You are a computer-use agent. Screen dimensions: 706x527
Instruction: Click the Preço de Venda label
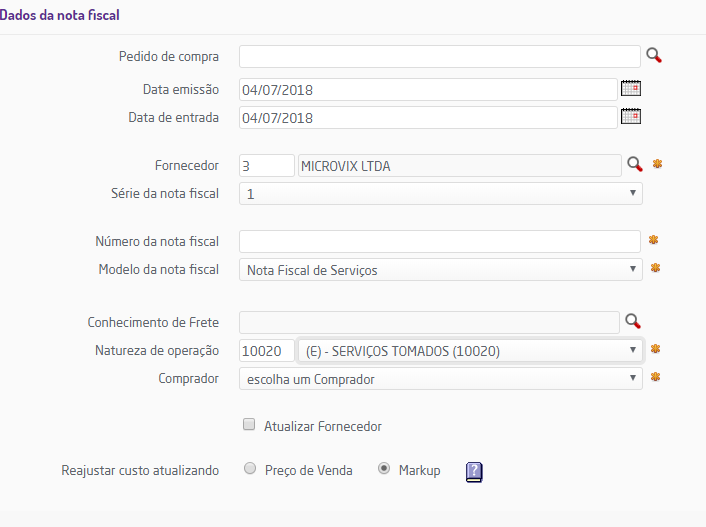pos(308,470)
